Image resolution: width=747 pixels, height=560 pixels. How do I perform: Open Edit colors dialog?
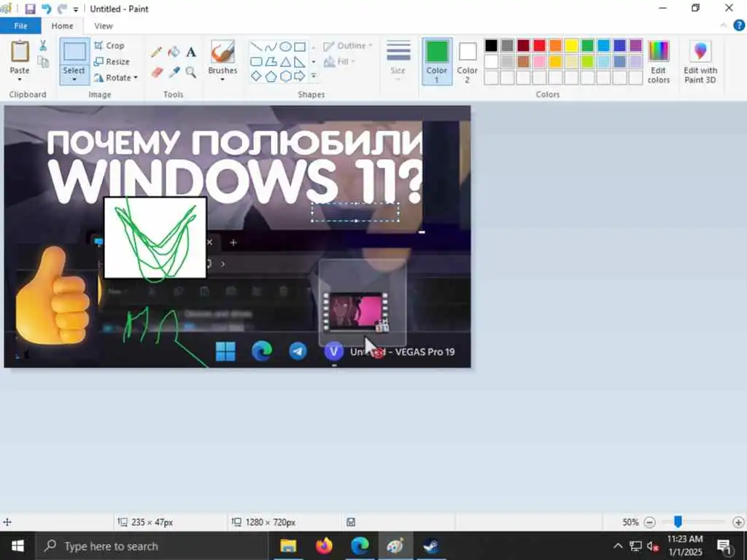pos(659,62)
